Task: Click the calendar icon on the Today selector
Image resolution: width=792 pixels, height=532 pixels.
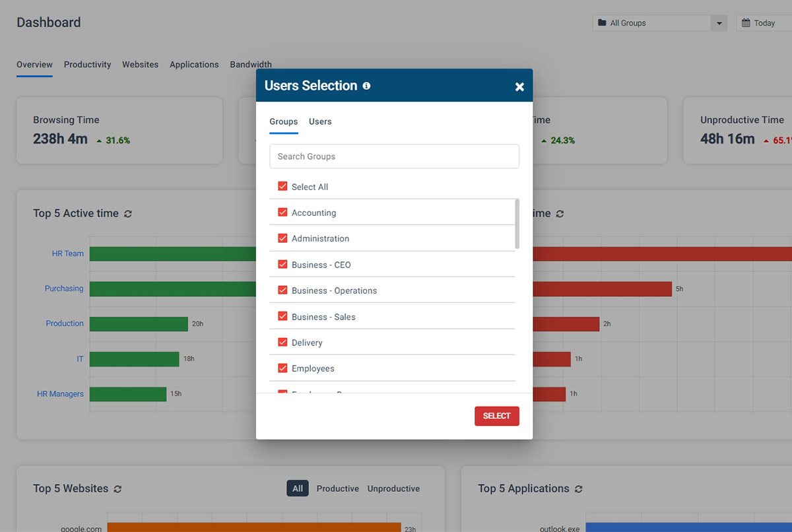Action: coord(746,22)
